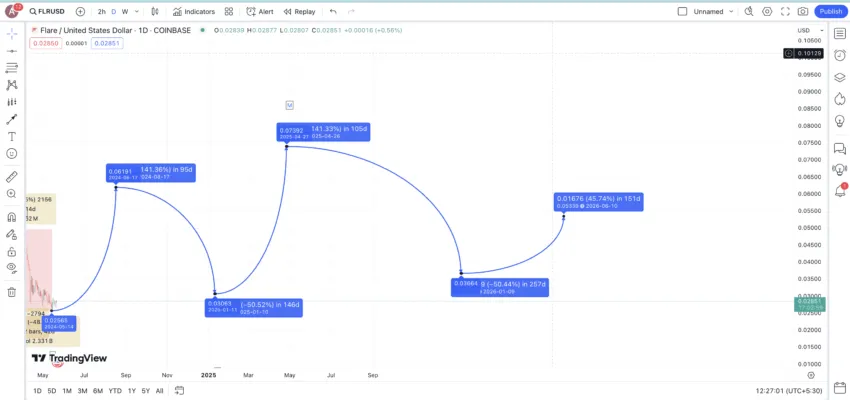The height and width of the screenshot is (400, 850).
Task: Set range to All
Action: pyautogui.click(x=159, y=391)
